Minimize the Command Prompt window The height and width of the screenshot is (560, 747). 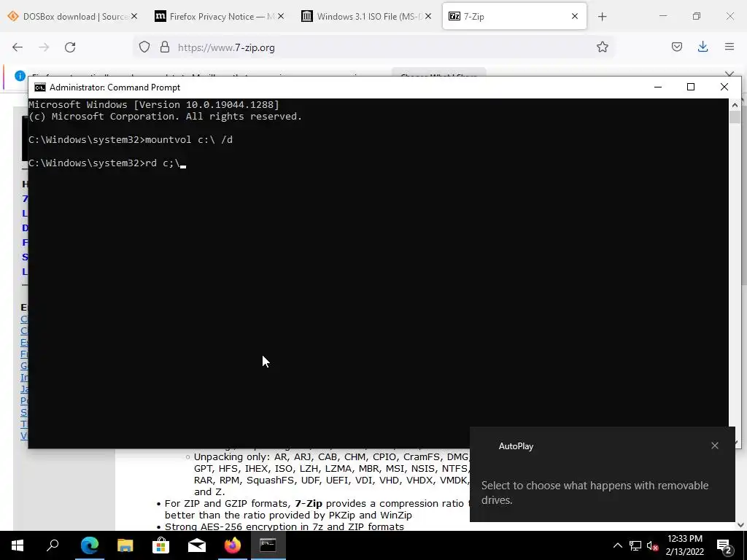[658, 87]
